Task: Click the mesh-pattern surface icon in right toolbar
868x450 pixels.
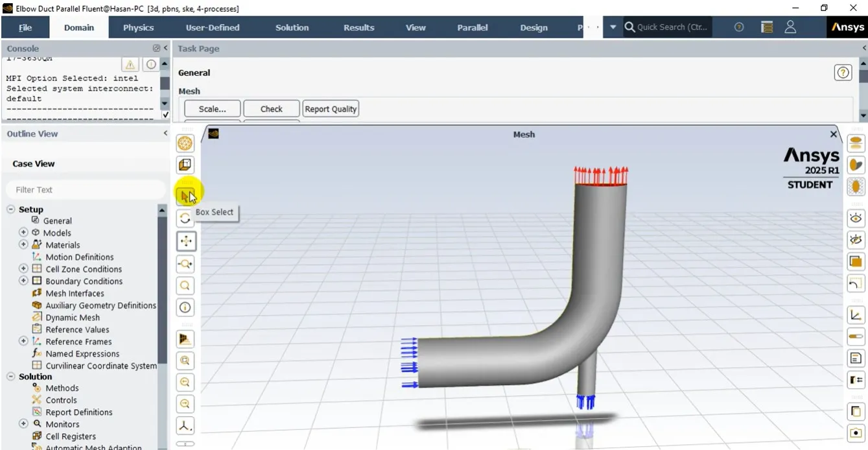Action: (856, 186)
